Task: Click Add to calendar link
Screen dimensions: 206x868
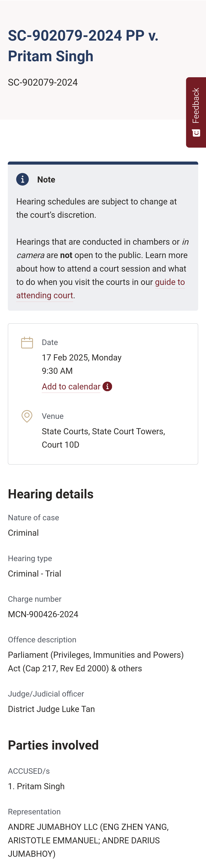Action: (71, 386)
